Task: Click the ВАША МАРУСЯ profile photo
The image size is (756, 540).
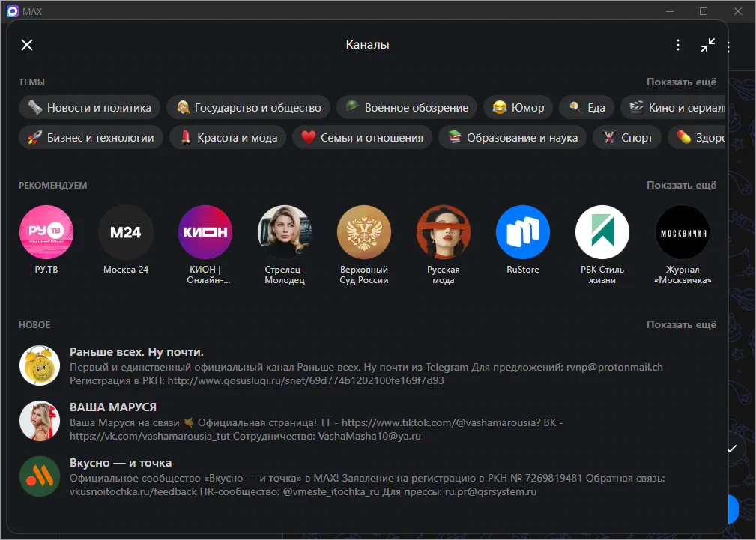Action: tap(40, 421)
